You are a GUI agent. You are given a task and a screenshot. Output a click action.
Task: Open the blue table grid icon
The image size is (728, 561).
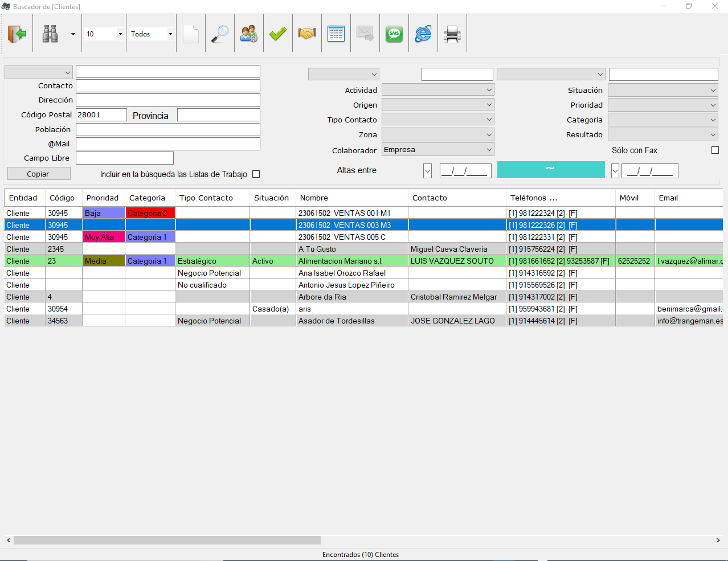(336, 34)
